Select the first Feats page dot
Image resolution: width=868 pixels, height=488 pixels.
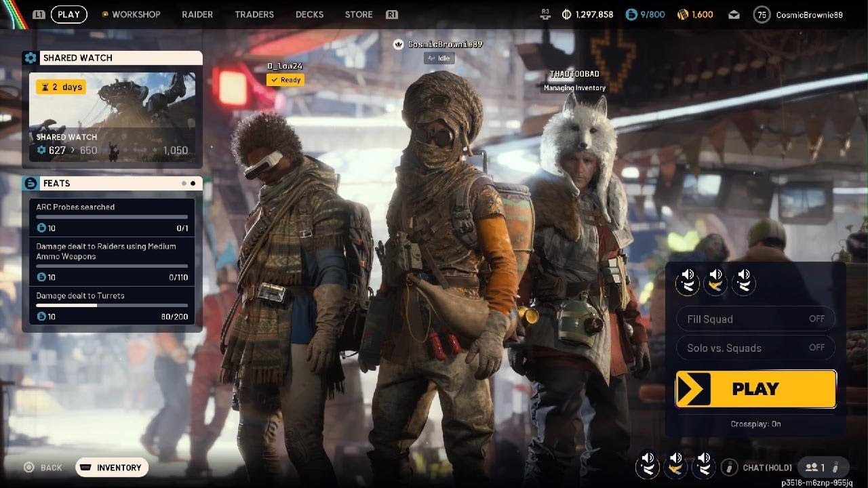coord(183,183)
